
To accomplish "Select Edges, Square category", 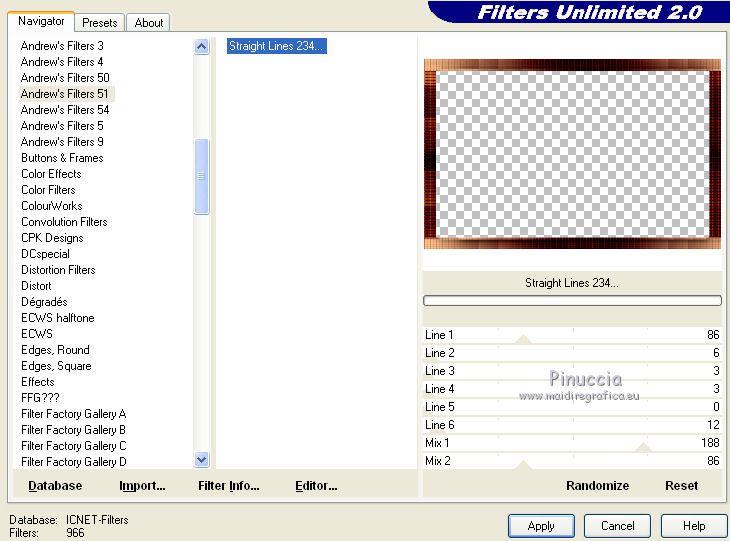I will pos(56,366).
